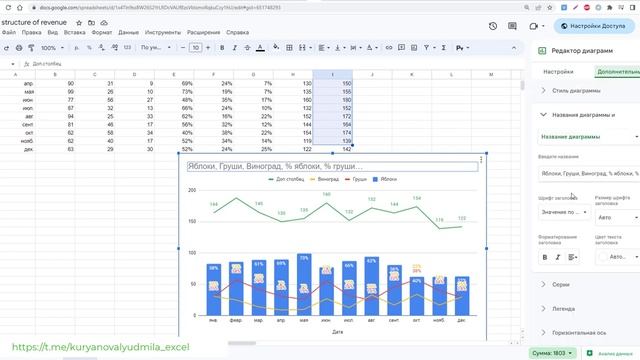The height and width of the screenshot is (360, 640).
Task: Open the Название диаграммы type dropdown
Action: pos(589,137)
